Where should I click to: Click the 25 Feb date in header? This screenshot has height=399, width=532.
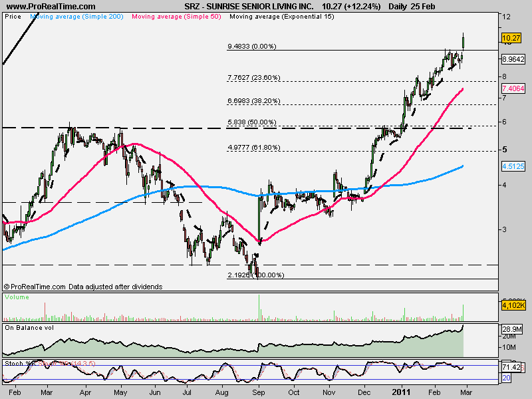[422, 7]
